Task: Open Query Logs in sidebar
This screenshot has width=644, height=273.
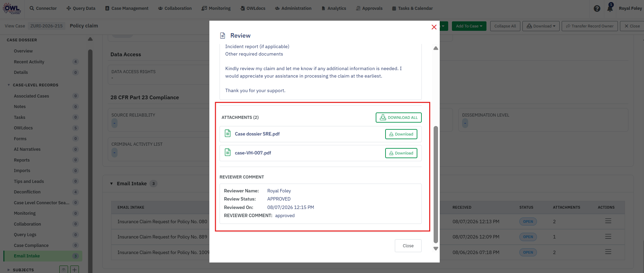Action: [x=25, y=235]
